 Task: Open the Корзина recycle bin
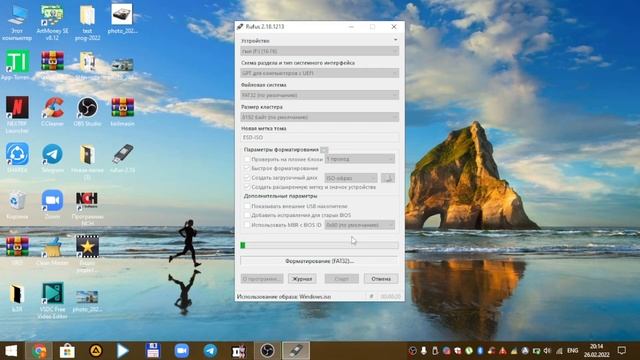pos(17,204)
